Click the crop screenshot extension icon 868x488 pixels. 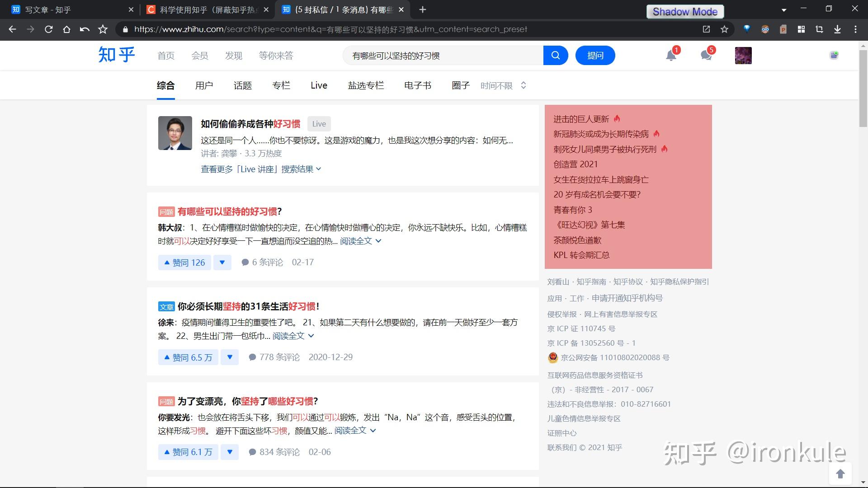pos(819,29)
